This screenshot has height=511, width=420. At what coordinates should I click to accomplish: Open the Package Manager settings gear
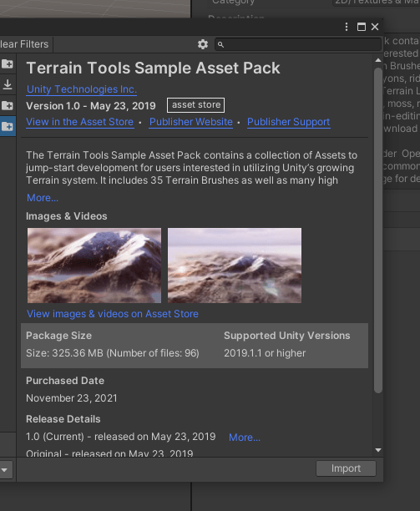point(203,44)
